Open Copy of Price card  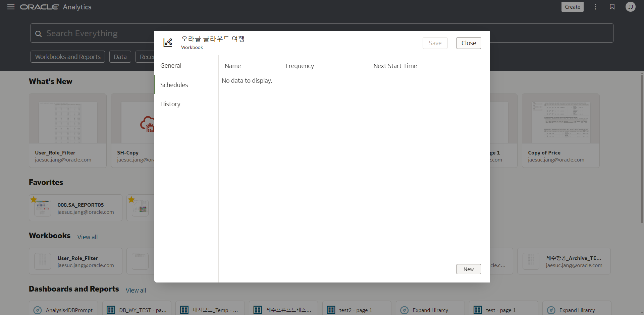pos(561,131)
